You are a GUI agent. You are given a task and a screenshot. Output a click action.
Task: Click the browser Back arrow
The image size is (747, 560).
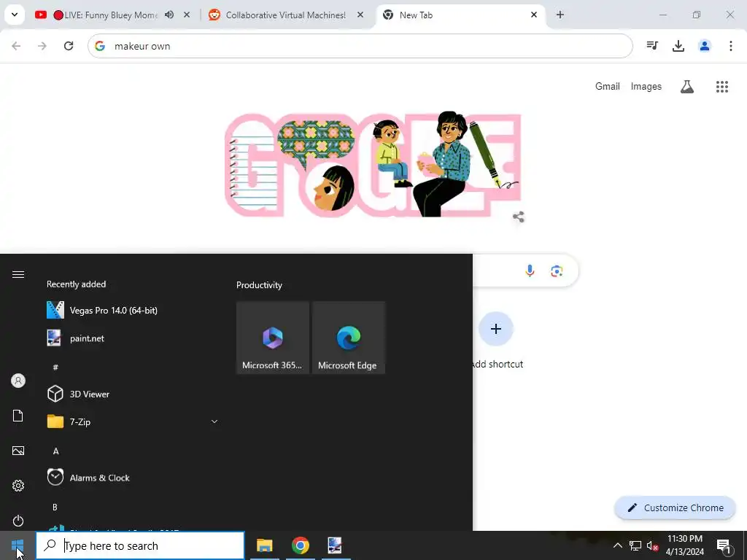click(16, 46)
